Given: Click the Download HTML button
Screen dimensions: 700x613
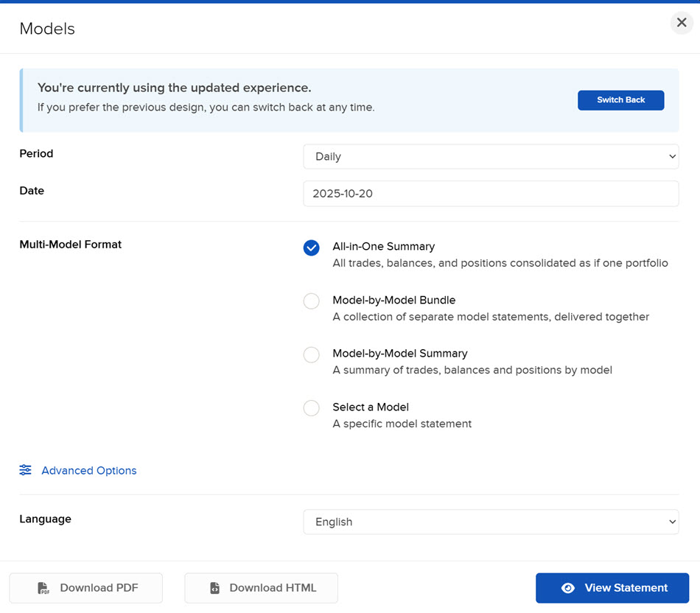Looking at the screenshot, I should pyautogui.click(x=261, y=588).
